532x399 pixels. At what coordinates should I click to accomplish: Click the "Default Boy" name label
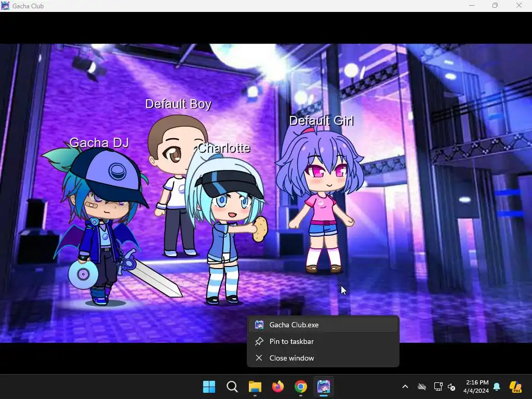(178, 104)
